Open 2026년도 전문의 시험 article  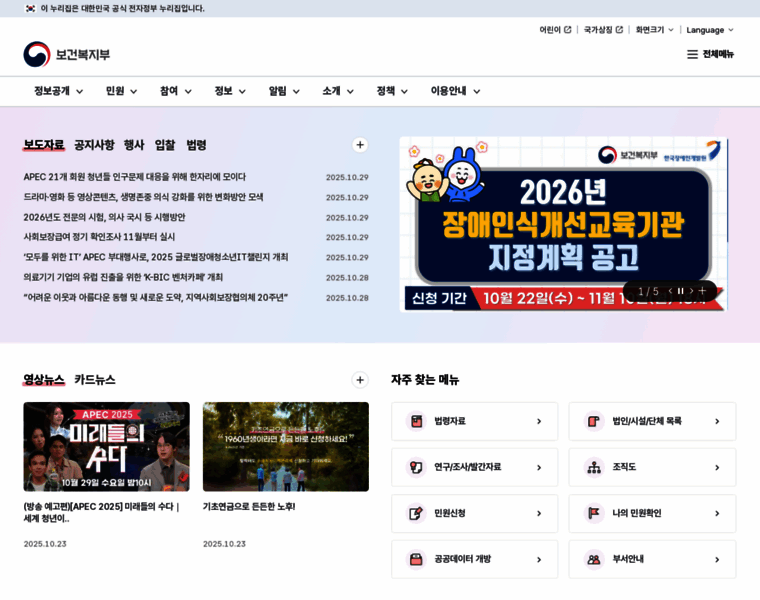point(104,217)
